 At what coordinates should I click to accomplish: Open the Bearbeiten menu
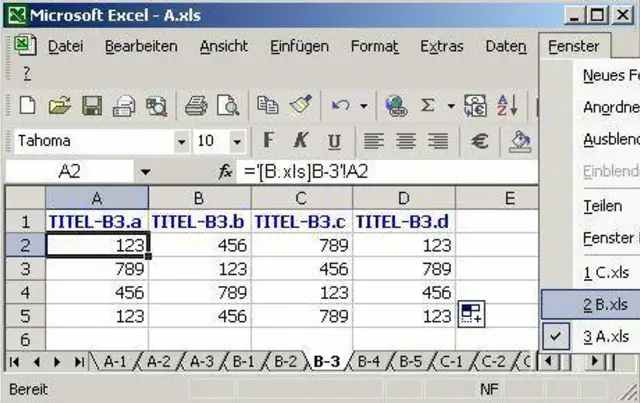[141, 46]
